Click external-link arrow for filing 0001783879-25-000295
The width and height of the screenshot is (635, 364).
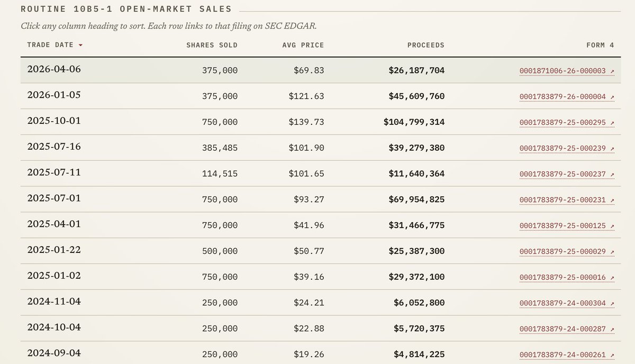(x=612, y=123)
